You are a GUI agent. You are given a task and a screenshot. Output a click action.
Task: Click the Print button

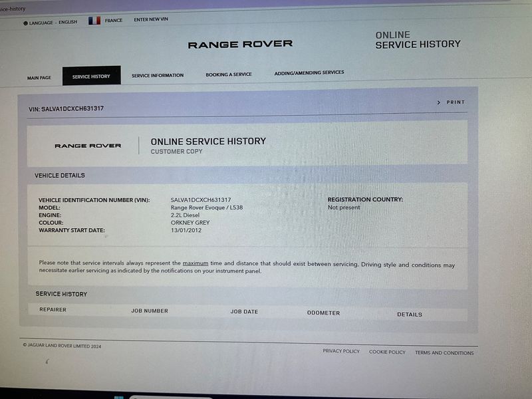point(456,102)
